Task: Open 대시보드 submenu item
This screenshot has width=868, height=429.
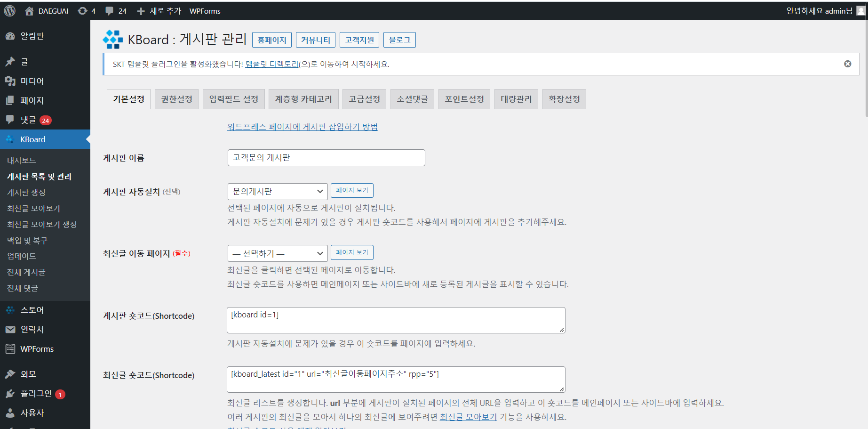Action: tap(22, 161)
